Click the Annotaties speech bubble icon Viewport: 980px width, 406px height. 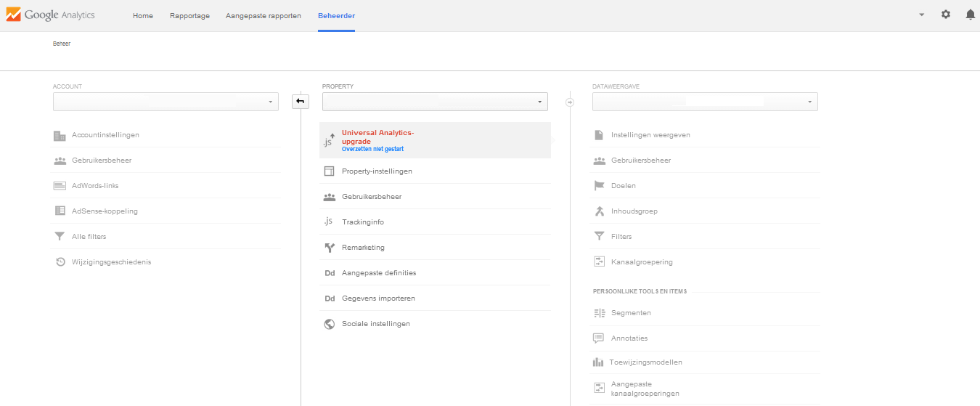point(599,338)
